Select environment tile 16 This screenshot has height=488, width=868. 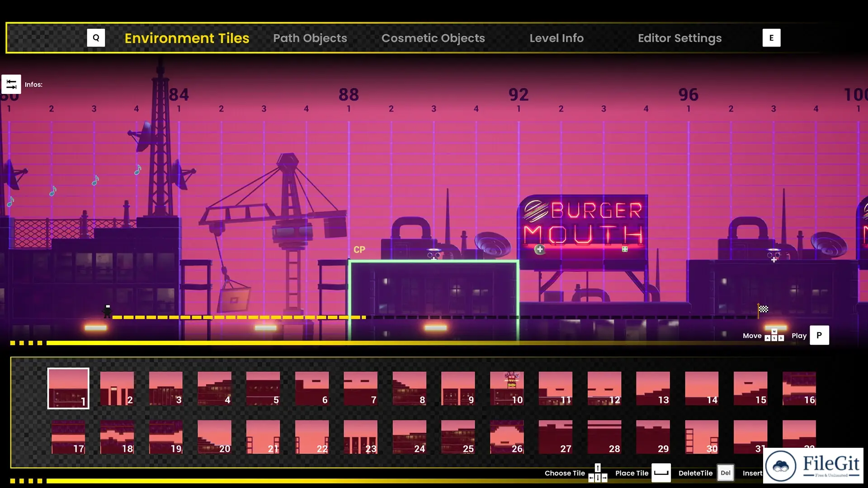[x=799, y=388]
